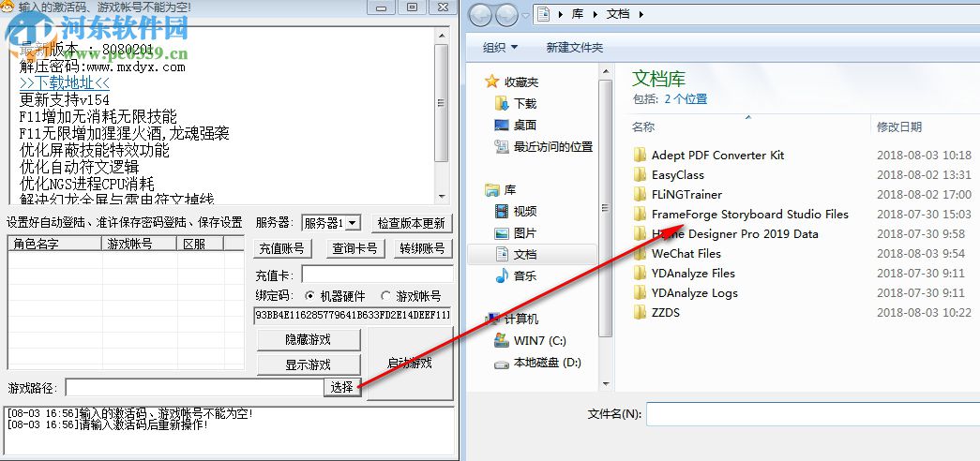The image size is (980, 461).
Task: Click the 文件名(N) input field
Action: [x=812, y=413]
